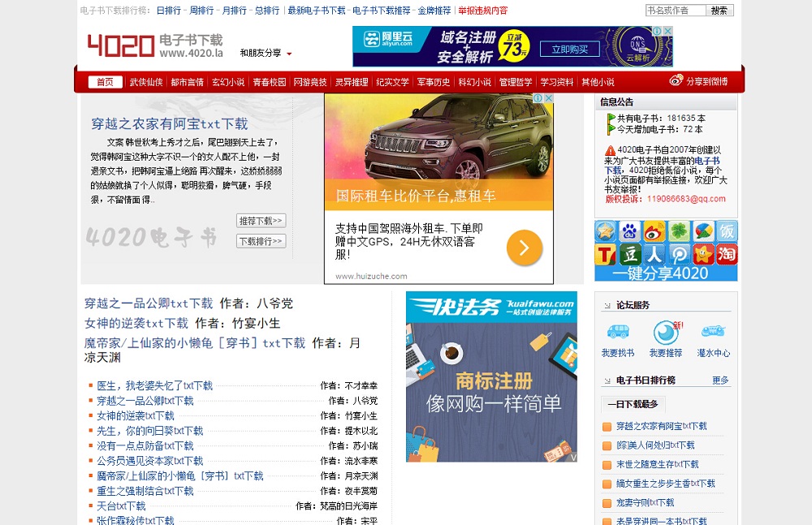Open the 网游竞技 category
The image size is (812, 525).
(x=310, y=82)
